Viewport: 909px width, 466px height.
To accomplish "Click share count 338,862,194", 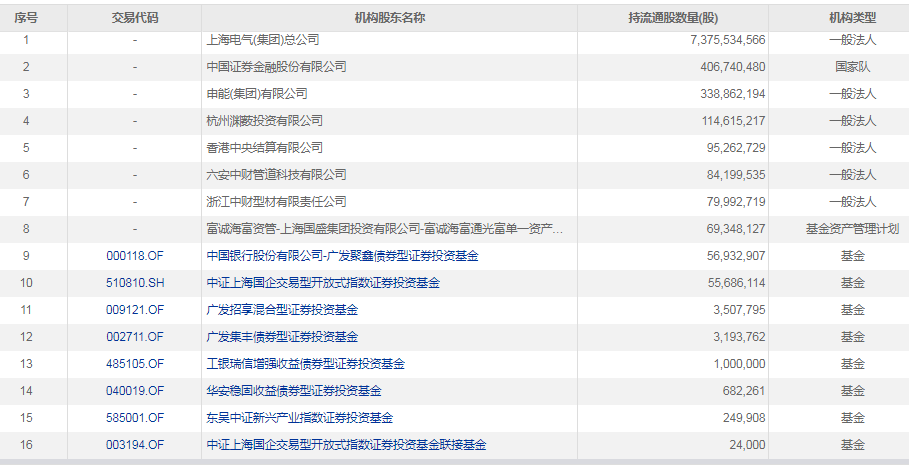I will pyautogui.click(x=733, y=94).
